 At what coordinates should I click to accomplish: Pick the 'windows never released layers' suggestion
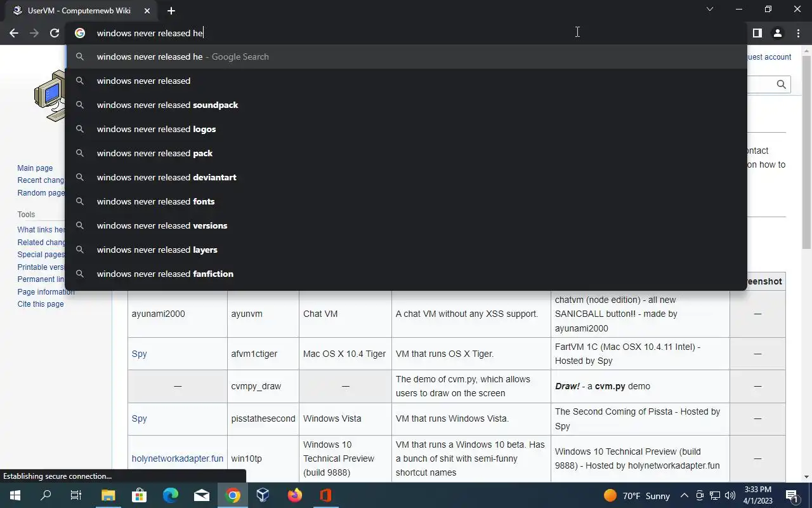coord(406,250)
